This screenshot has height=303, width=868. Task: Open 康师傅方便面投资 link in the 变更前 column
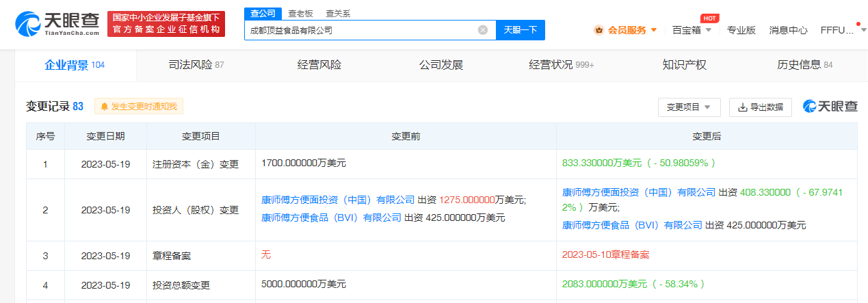(338, 200)
